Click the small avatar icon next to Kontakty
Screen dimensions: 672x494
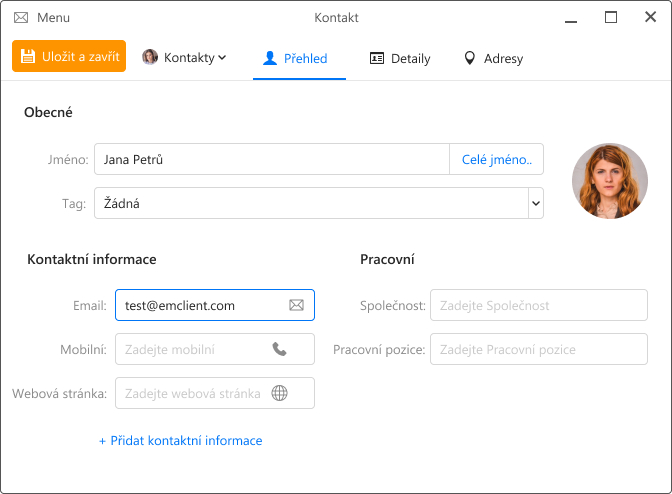(x=150, y=57)
